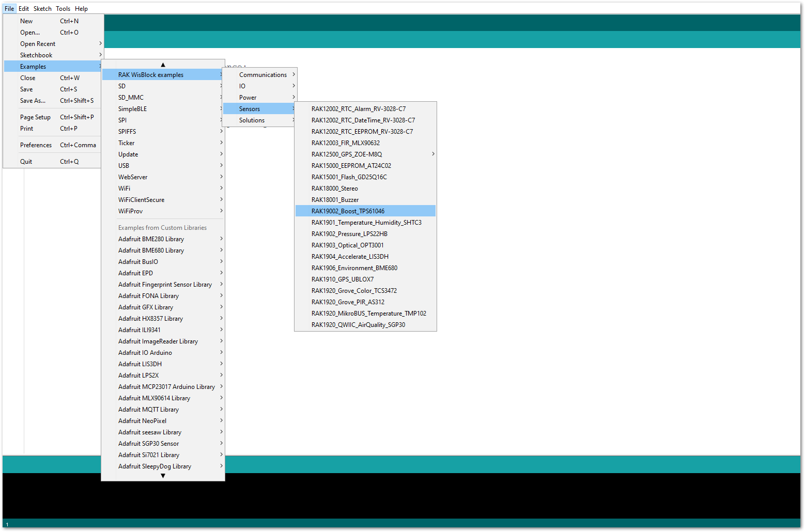Open Adafruit GFX Library examples
Image resolution: width=805 pixels, height=532 pixels.
tap(163, 307)
